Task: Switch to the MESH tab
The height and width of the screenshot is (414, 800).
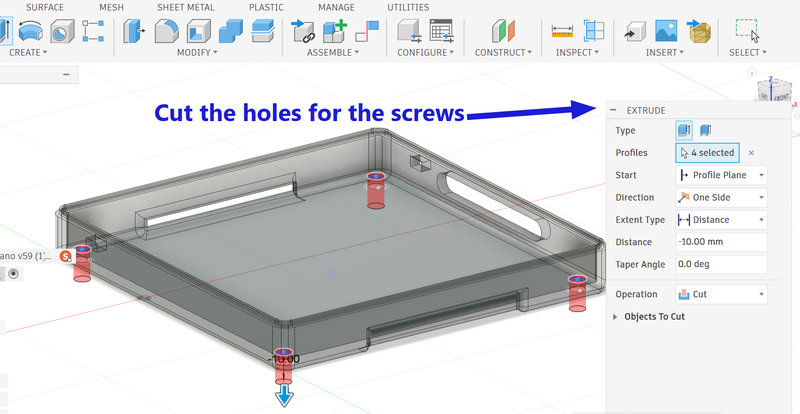Action: [x=112, y=7]
